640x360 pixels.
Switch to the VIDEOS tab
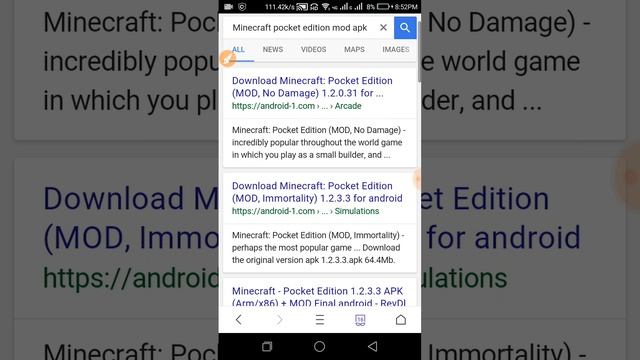[x=313, y=49]
